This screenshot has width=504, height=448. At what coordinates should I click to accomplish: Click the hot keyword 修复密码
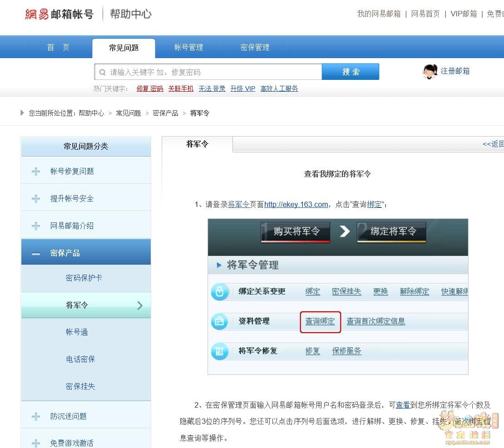[x=150, y=89]
